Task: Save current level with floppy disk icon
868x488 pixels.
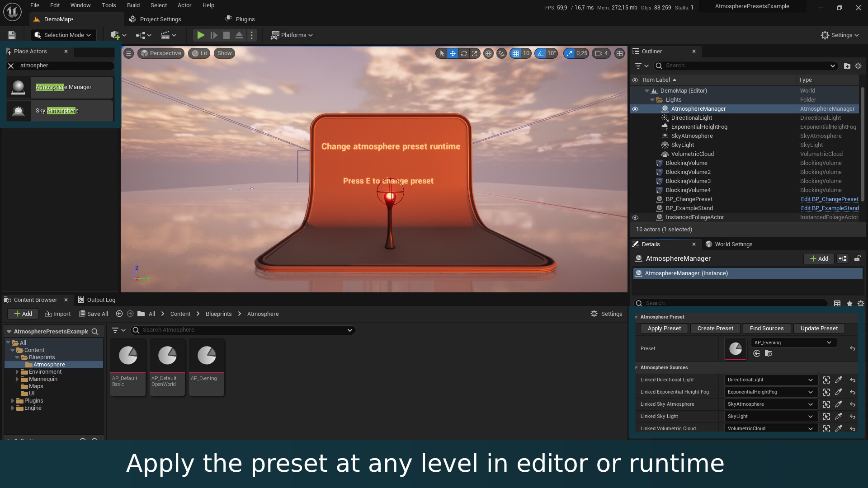Action: pyautogui.click(x=12, y=35)
